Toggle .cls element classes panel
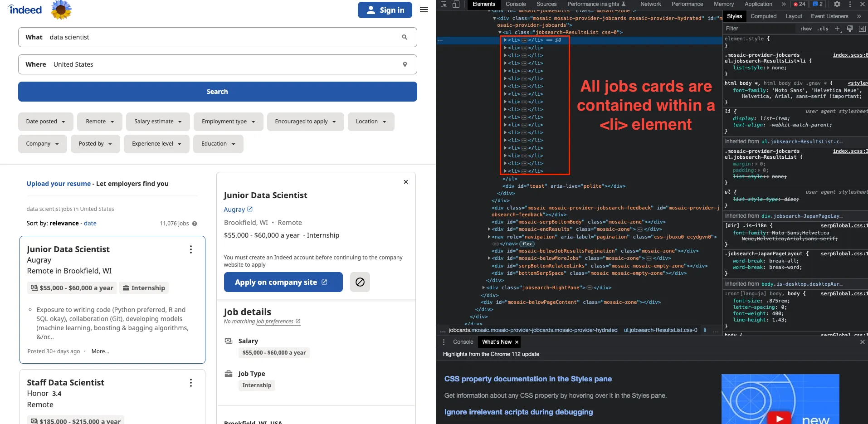 point(823,29)
